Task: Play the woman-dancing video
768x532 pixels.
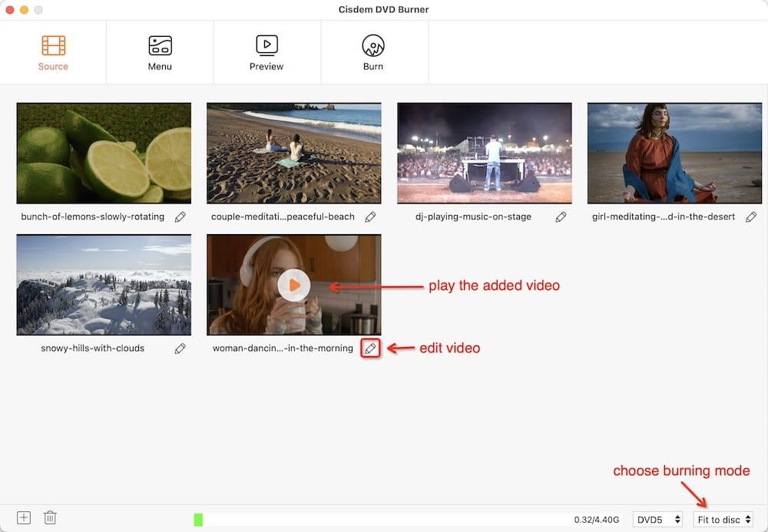Action: pyautogui.click(x=294, y=284)
